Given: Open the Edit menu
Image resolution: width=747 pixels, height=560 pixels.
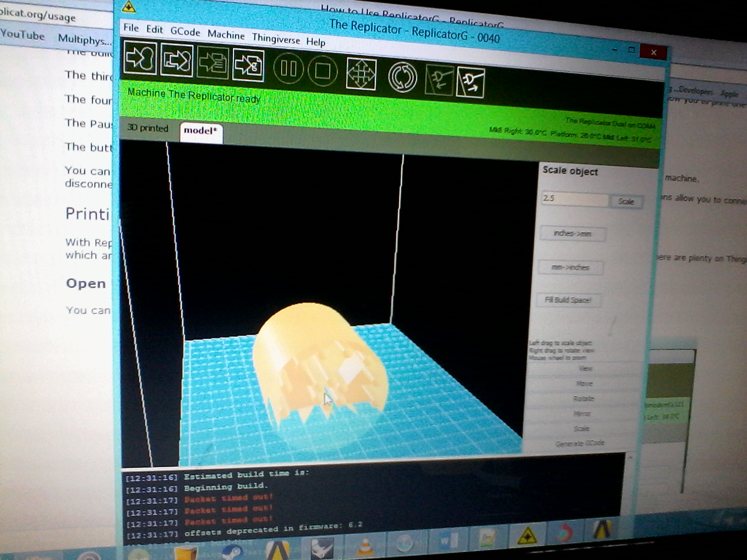Looking at the screenshot, I should coord(155,30).
